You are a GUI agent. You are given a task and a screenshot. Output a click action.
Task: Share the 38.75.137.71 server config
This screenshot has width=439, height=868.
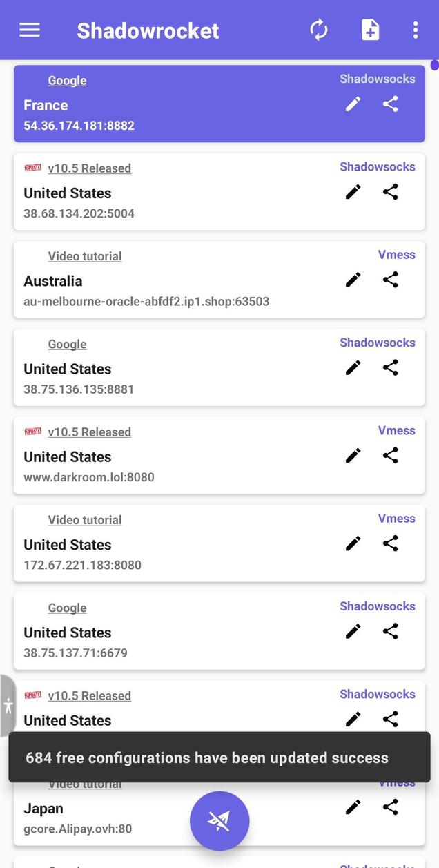point(390,631)
